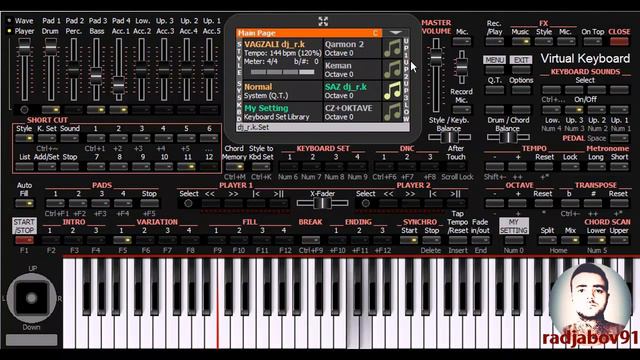
Task: Open My Setting Keyboard Set Library
Action: click(282, 112)
